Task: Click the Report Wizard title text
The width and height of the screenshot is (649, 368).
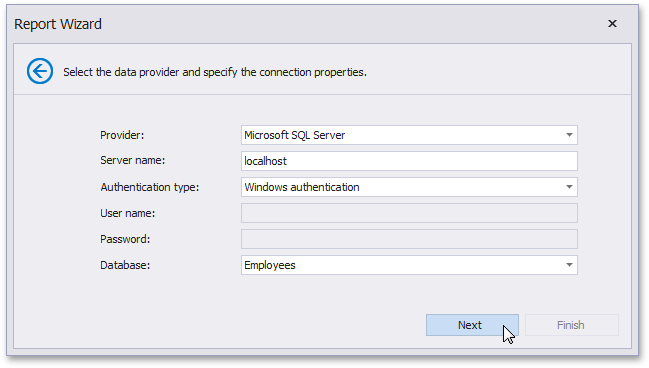Action: (58, 24)
